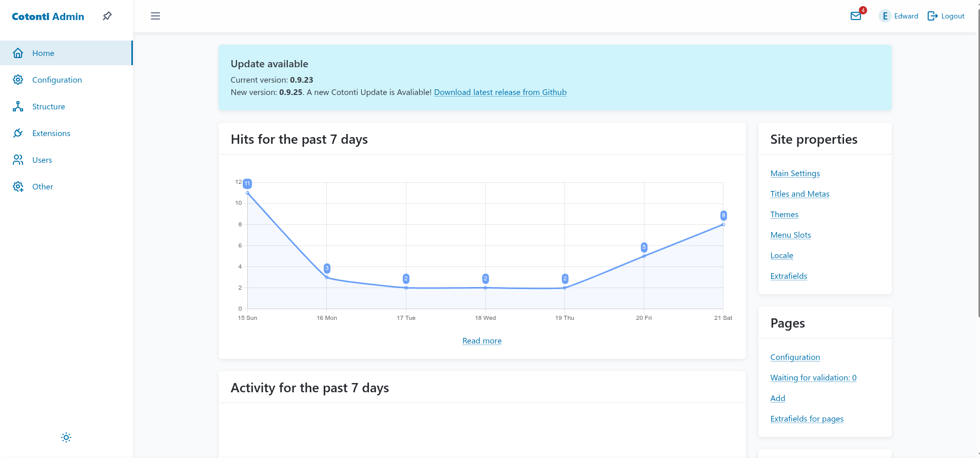Open Titles and Metas link
Viewport: 980px width, 458px height.
[x=799, y=194]
